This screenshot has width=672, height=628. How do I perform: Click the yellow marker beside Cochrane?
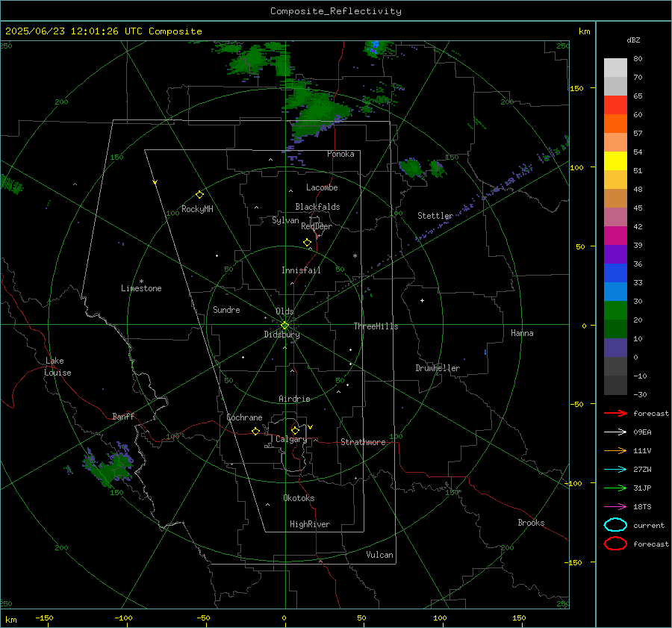coord(255,431)
